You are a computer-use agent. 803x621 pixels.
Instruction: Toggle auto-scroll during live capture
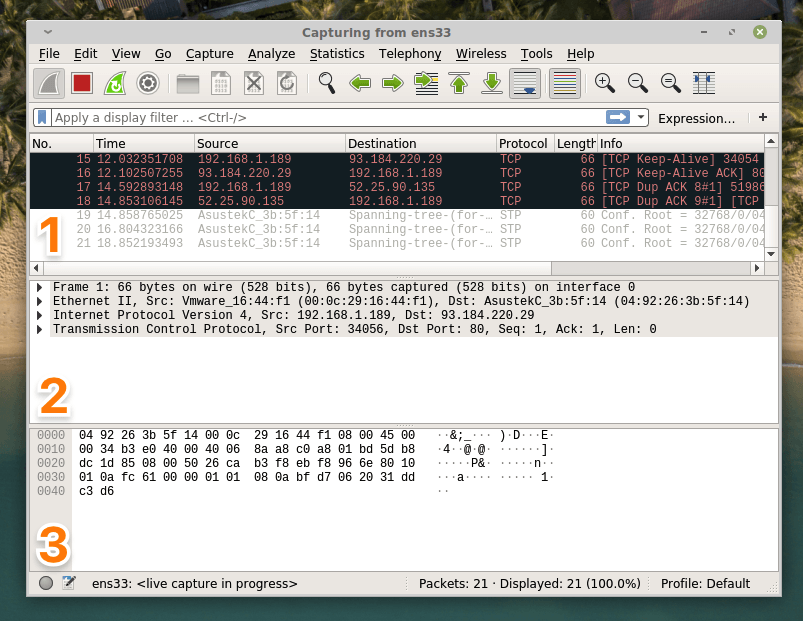point(525,83)
